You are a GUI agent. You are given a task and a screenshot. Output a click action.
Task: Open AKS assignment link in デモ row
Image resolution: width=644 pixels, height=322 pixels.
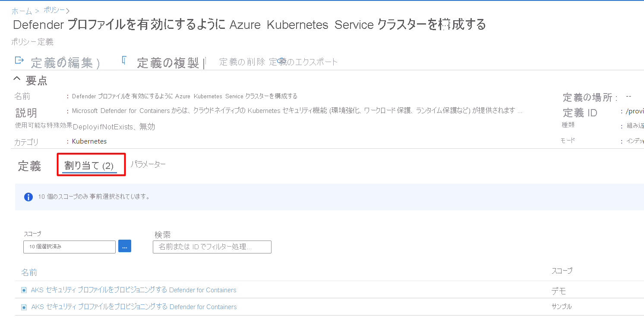click(x=134, y=290)
